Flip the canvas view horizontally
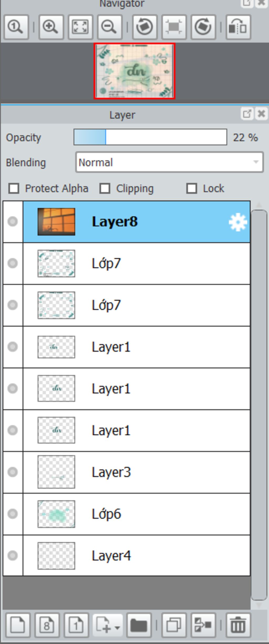Viewport: 269px width, 644px height. point(238,27)
